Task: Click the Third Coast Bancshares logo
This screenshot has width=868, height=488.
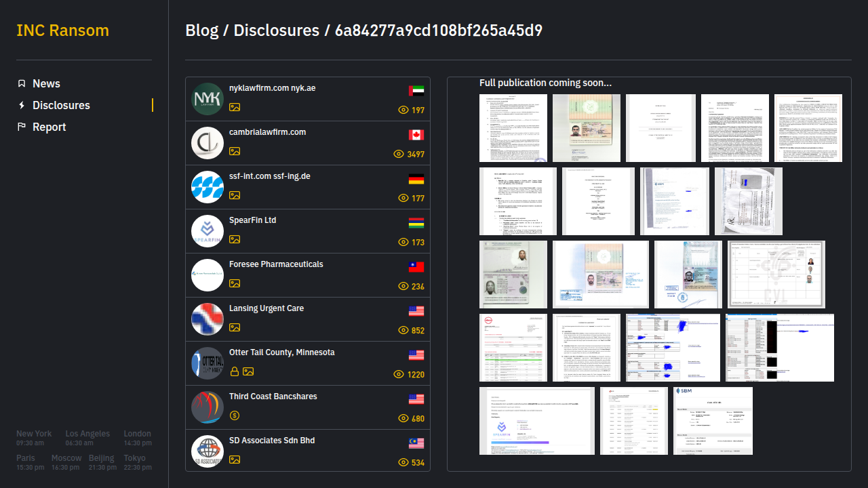Action: 208,407
